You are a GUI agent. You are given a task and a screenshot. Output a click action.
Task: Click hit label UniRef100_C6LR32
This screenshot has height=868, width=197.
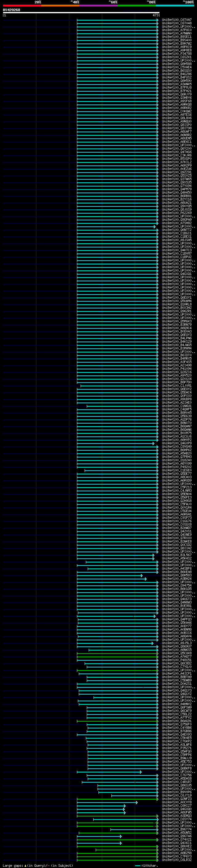(x=176, y=860)
